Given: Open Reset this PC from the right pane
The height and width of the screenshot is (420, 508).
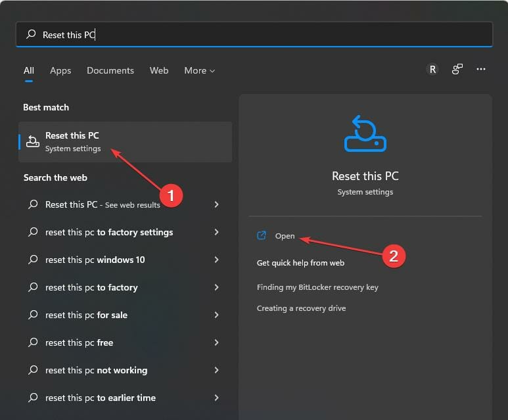Looking at the screenshot, I should (285, 236).
